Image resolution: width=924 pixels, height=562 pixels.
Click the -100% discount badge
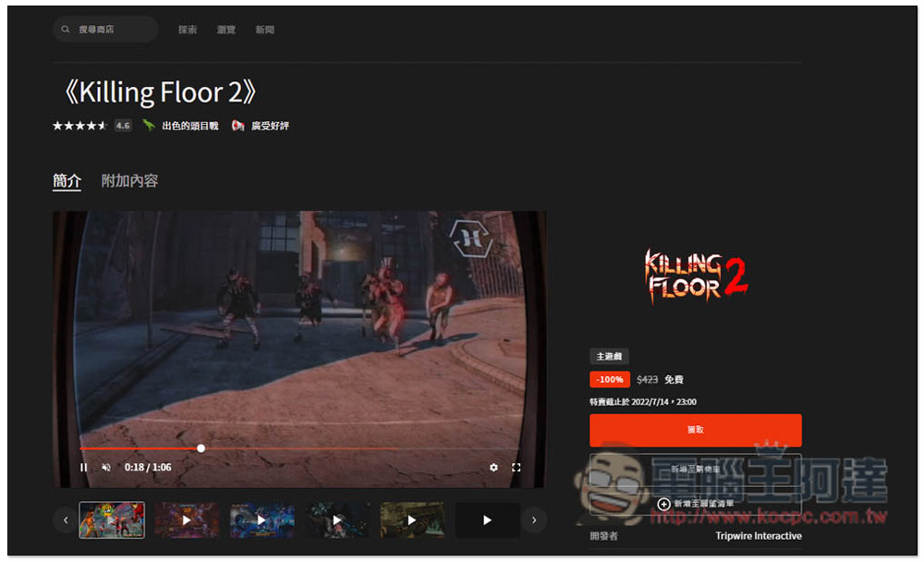point(609,379)
